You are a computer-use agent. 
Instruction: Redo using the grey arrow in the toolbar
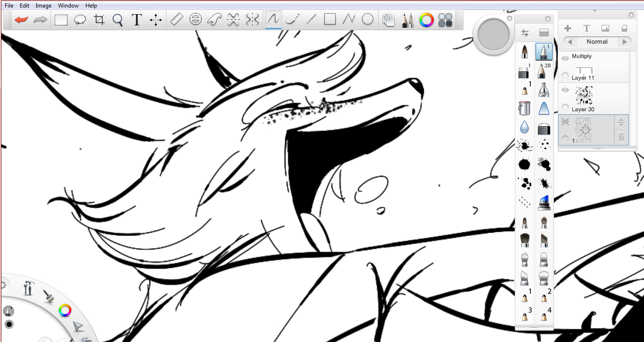(x=41, y=20)
